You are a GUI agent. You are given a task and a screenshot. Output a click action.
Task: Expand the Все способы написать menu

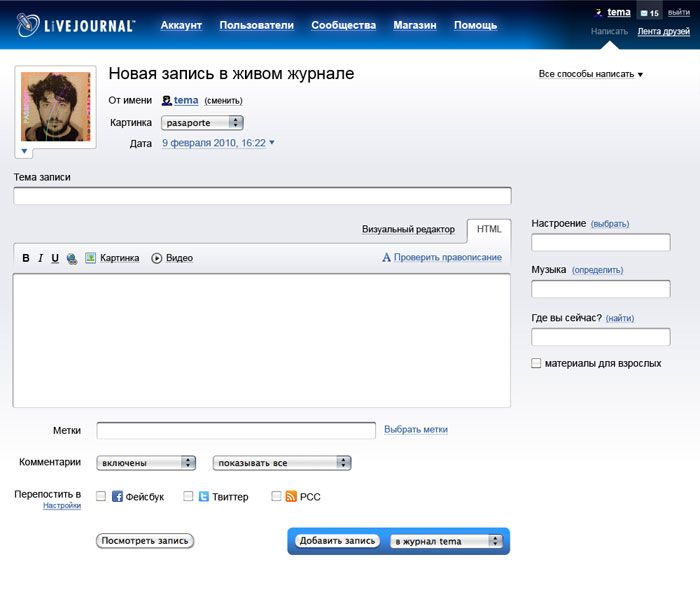coord(590,74)
